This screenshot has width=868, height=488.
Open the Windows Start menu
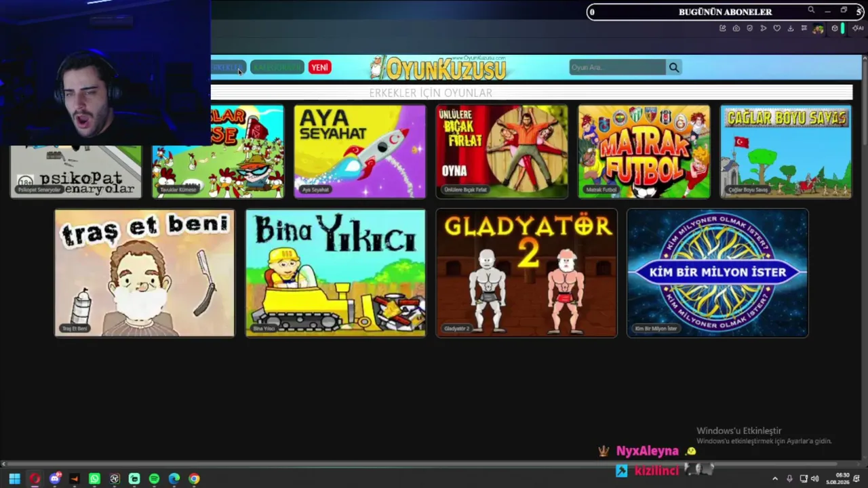point(14,479)
